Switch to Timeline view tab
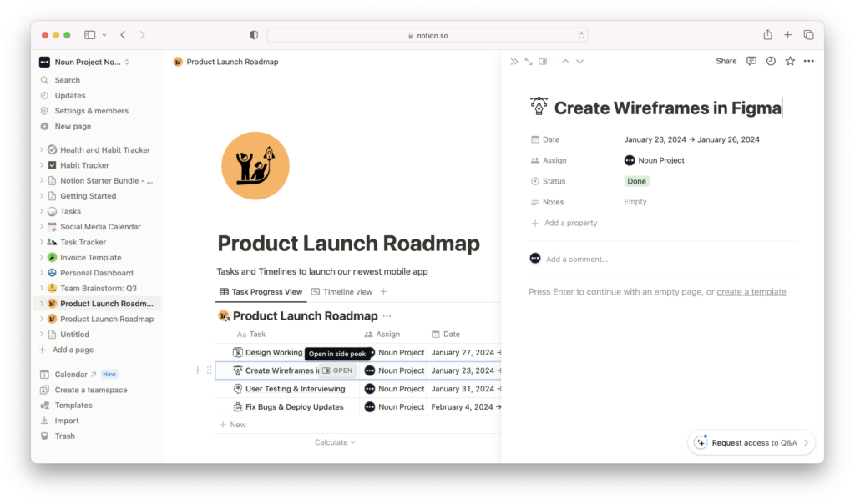The width and height of the screenshot is (855, 504). [x=341, y=292]
